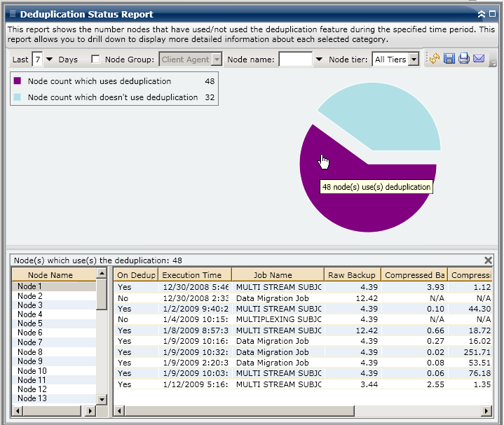Click the save report floppy icon

coord(449,60)
